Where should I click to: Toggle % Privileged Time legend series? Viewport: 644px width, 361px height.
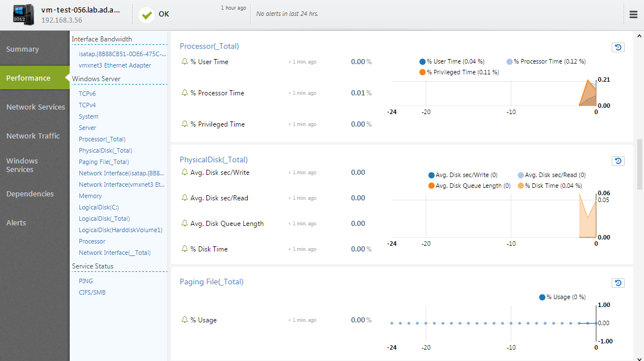pyautogui.click(x=459, y=72)
